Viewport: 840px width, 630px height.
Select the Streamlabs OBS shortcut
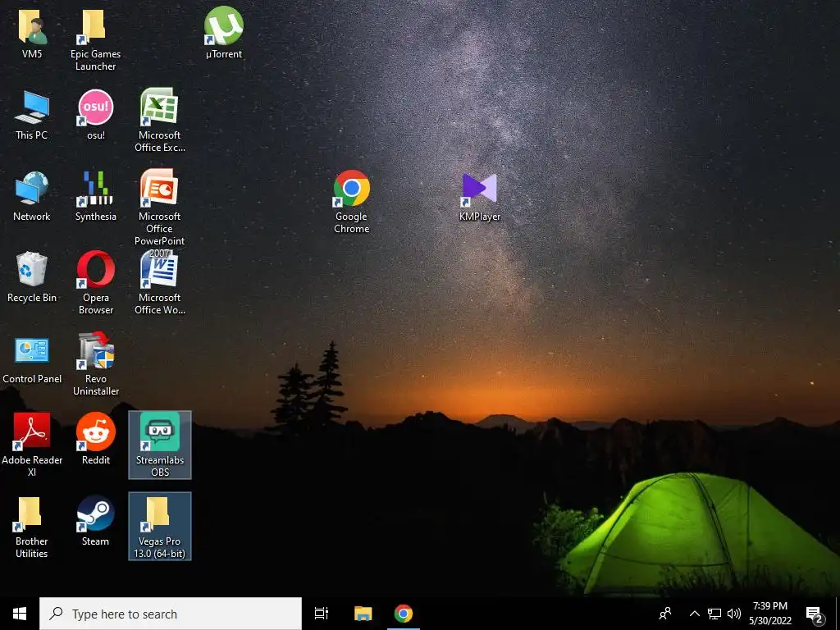coord(160,445)
